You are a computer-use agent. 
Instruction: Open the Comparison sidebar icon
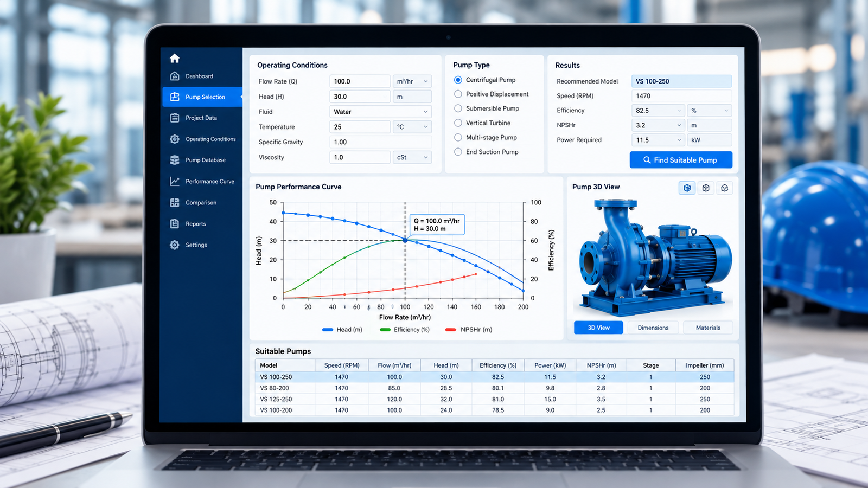175,202
